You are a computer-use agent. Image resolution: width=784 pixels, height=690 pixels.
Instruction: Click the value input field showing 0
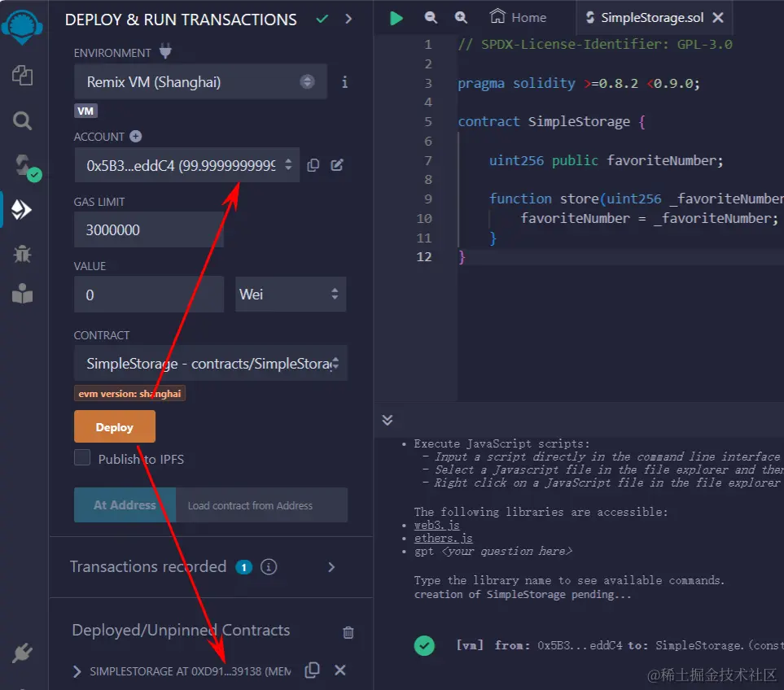pos(149,295)
